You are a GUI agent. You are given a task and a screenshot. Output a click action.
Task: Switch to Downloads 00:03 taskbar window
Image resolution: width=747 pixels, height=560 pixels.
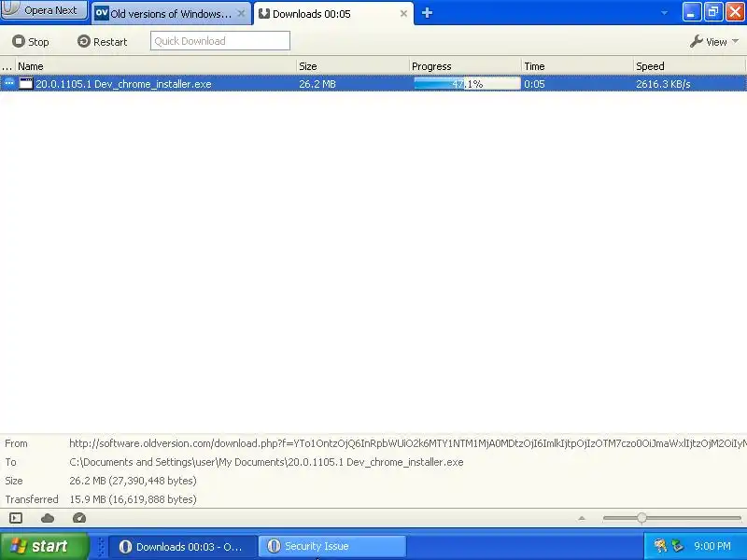[183, 546]
